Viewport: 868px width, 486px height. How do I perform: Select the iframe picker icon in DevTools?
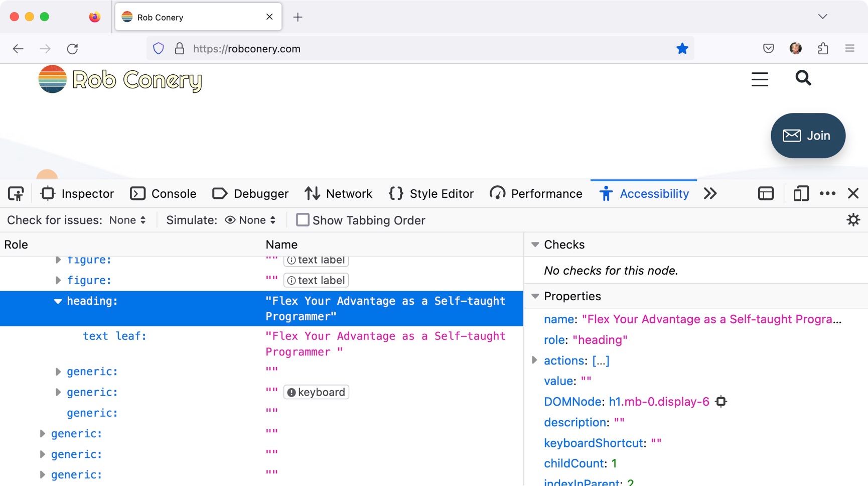766,194
